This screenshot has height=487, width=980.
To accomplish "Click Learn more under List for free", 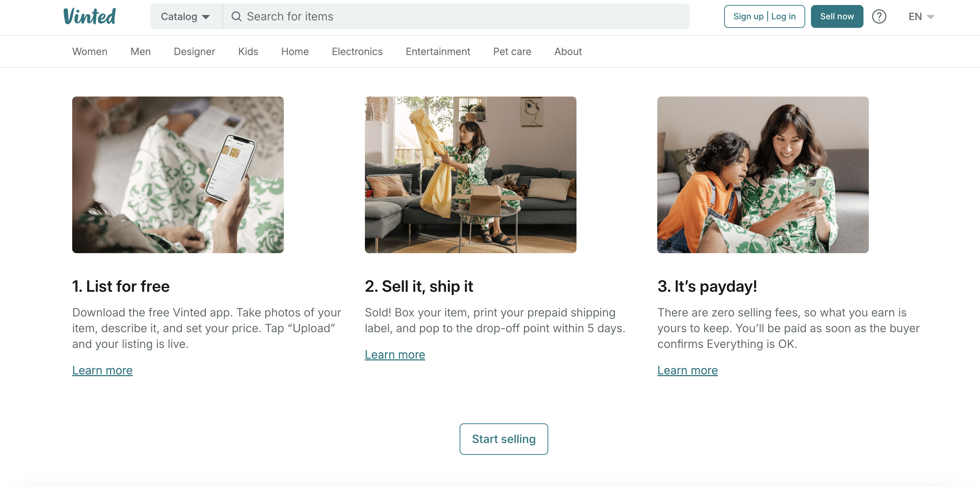I will pos(102,370).
